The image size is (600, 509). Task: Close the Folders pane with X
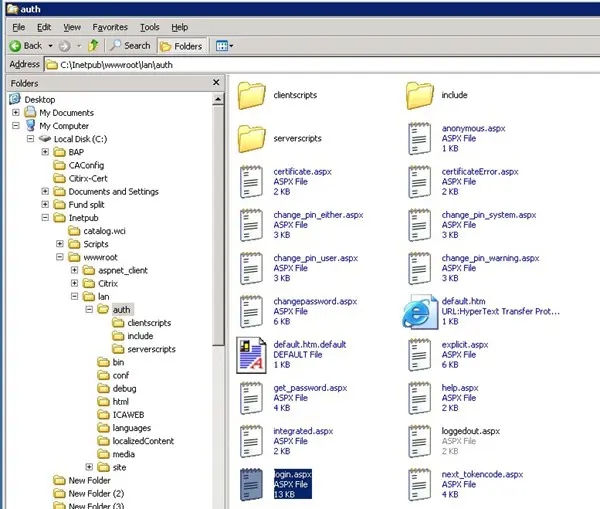[x=217, y=83]
